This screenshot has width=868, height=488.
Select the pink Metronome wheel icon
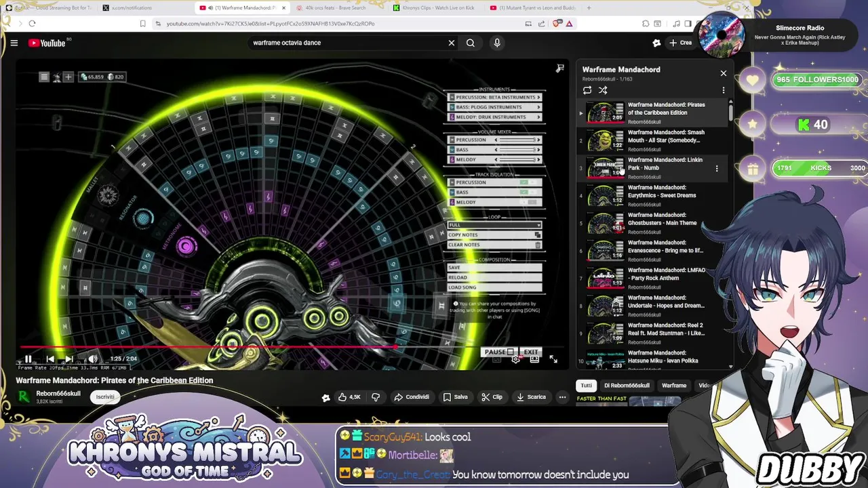185,246
